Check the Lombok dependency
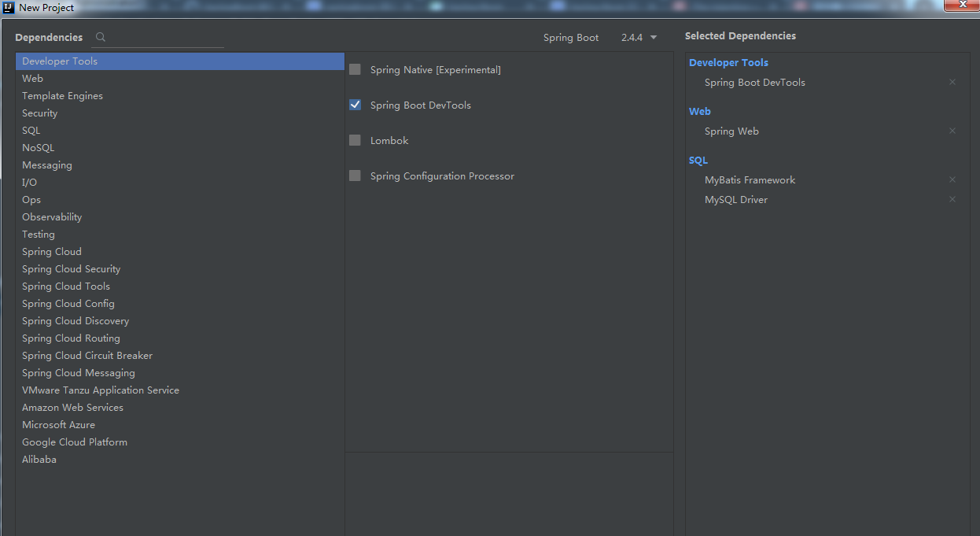 pyautogui.click(x=355, y=140)
